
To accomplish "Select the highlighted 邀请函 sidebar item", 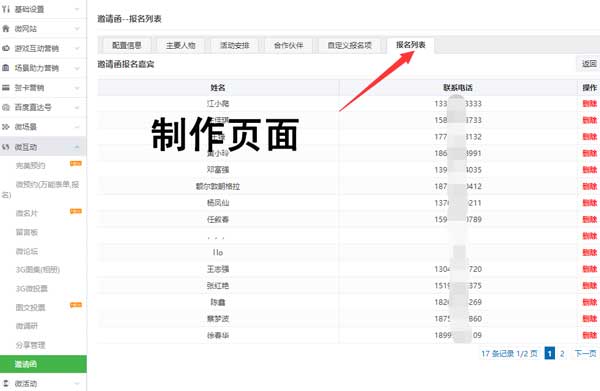I will [x=43, y=364].
